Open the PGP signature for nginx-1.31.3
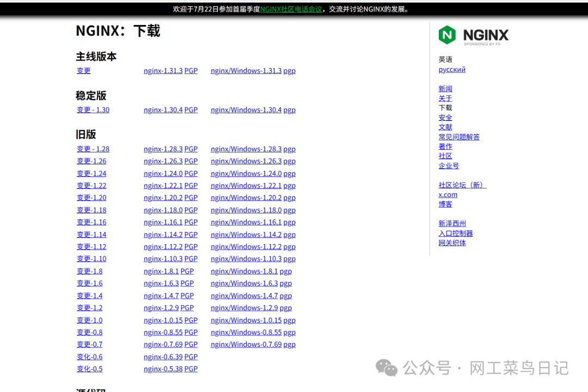Image resolution: width=588 pixels, height=392 pixels. click(191, 71)
